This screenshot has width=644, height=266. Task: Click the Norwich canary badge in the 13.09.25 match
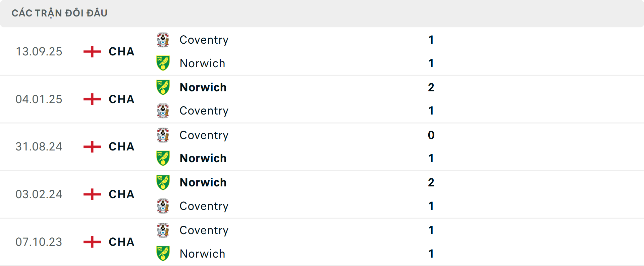click(x=163, y=63)
